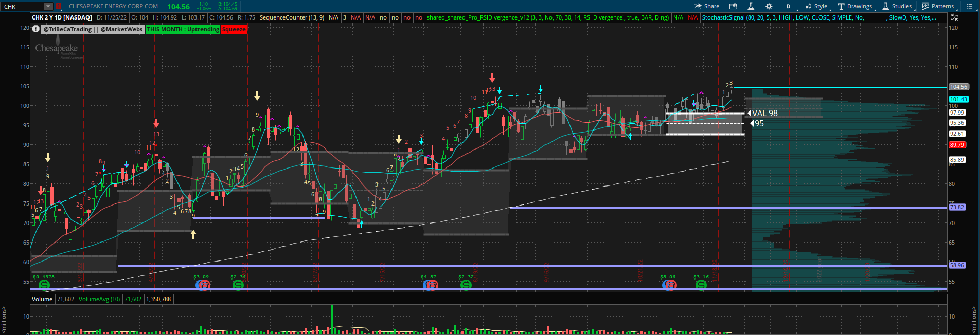Click the 73.82 purple level bubble
This screenshot has width=980, height=335.
coord(957,207)
